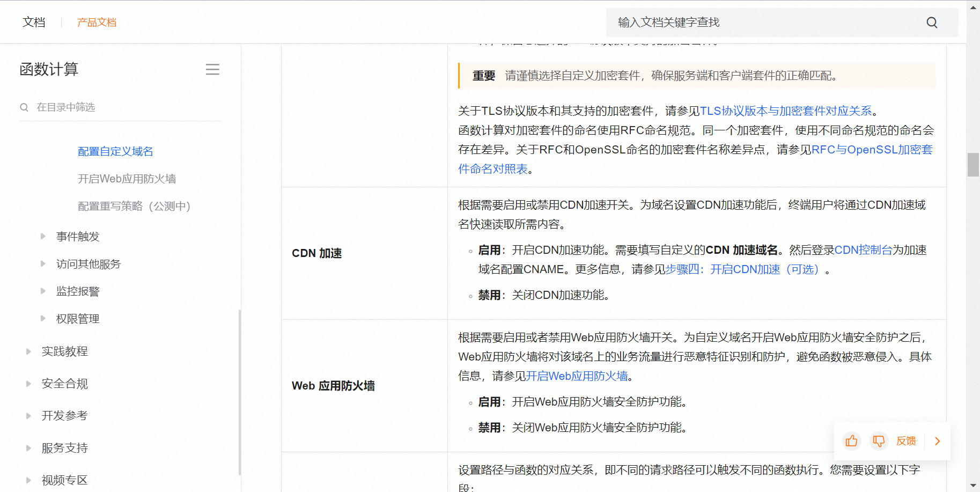Screen dimensions: 980x492
Task: Expand the 开发参考 tree node
Action: tap(28, 416)
